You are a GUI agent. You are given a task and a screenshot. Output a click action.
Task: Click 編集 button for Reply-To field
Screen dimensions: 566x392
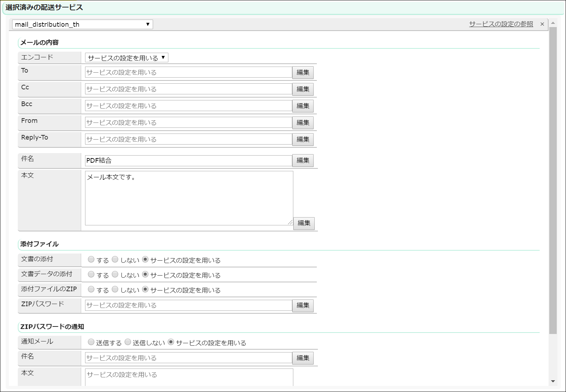(x=303, y=140)
